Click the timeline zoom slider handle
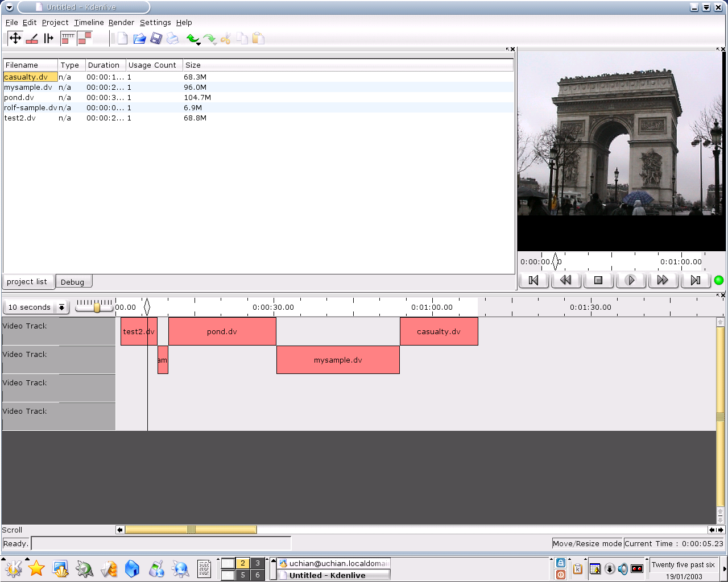The width and height of the screenshot is (728, 582). 97,307
